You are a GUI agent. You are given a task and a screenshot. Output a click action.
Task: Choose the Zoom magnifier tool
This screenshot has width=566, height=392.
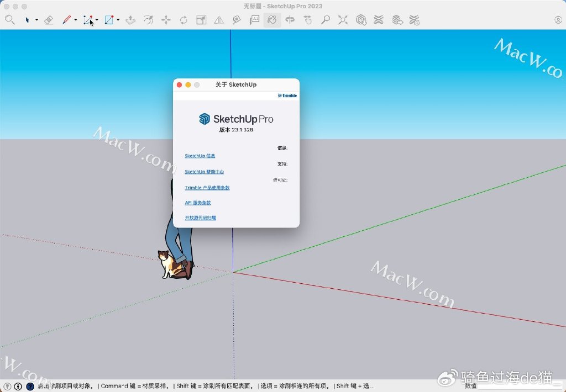click(325, 20)
